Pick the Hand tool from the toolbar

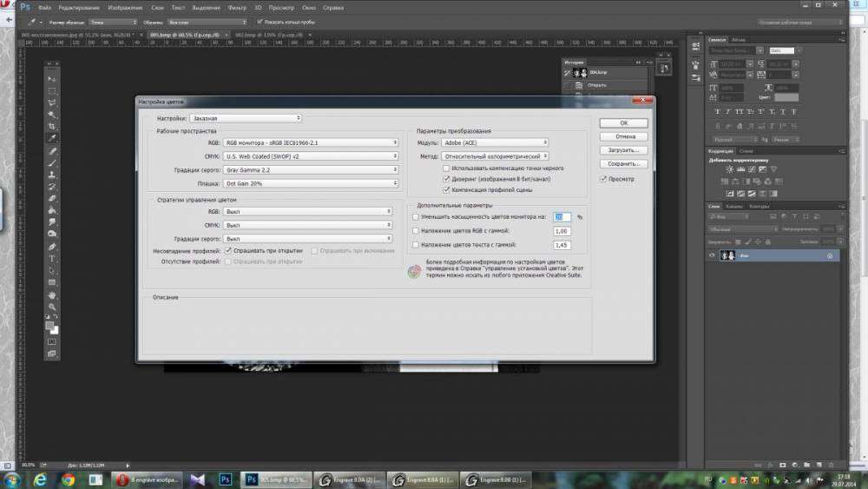[x=52, y=294]
